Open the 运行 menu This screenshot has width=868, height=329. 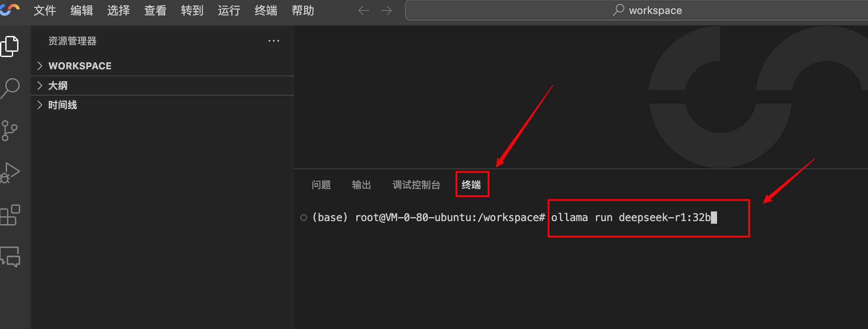229,11
